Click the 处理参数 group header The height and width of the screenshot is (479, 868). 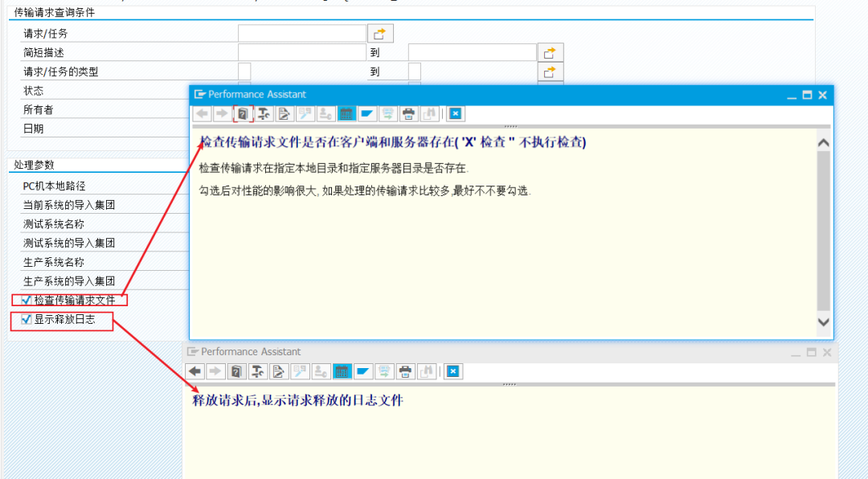[x=34, y=165]
